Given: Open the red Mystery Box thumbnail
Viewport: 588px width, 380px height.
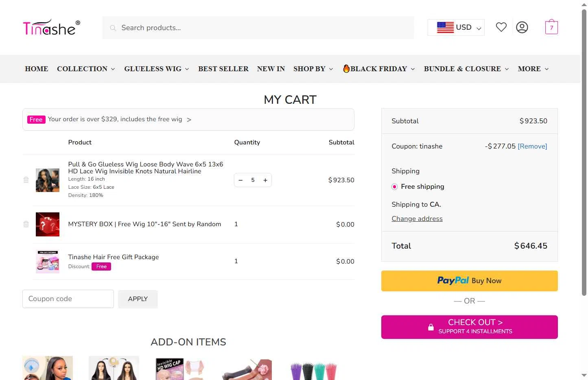Looking at the screenshot, I should coord(48,224).
